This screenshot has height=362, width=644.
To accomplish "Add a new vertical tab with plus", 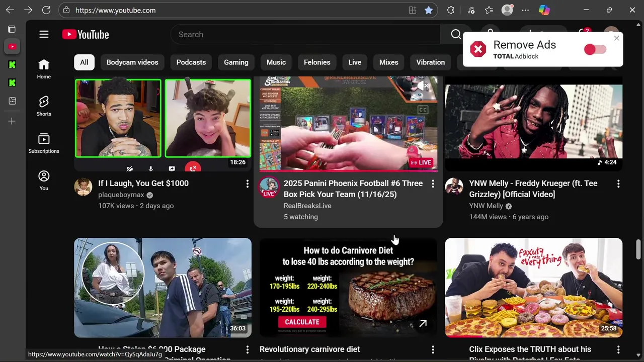I will 12,121.
